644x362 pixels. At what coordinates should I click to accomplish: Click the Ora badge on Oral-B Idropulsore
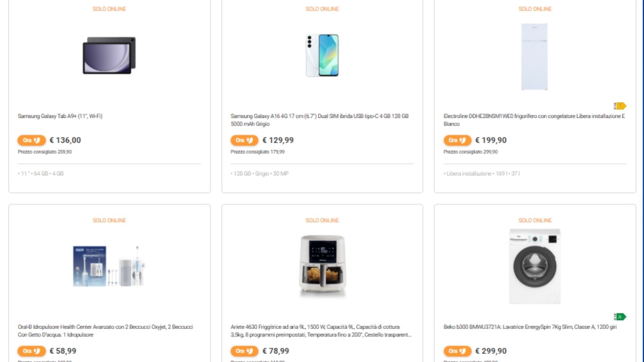click(x=31, y=351)
